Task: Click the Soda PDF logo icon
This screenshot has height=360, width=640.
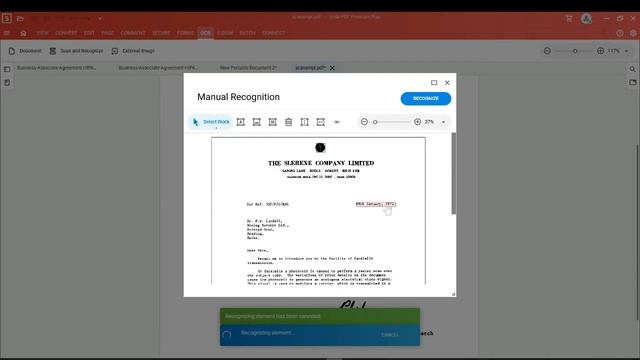Action: (x=7, y=18)
